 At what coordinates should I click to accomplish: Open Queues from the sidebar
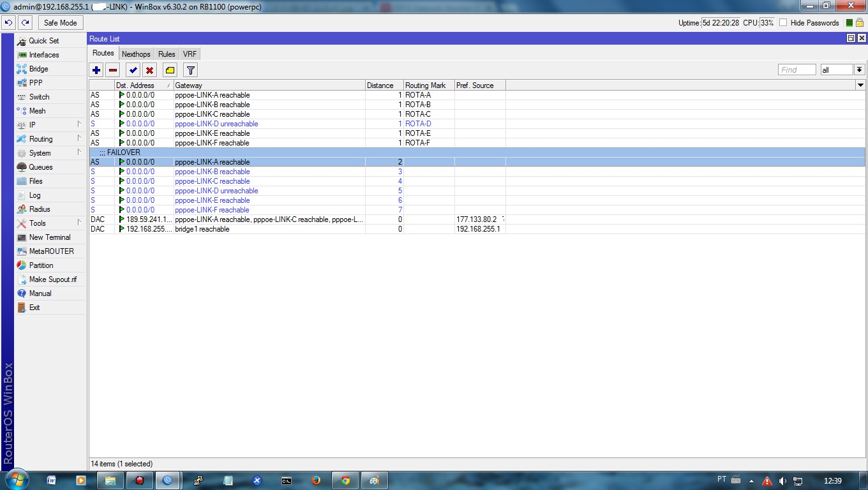click(50, 167)
